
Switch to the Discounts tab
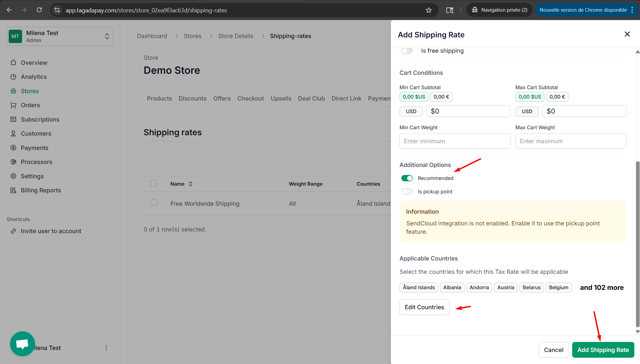click(192, 99)
